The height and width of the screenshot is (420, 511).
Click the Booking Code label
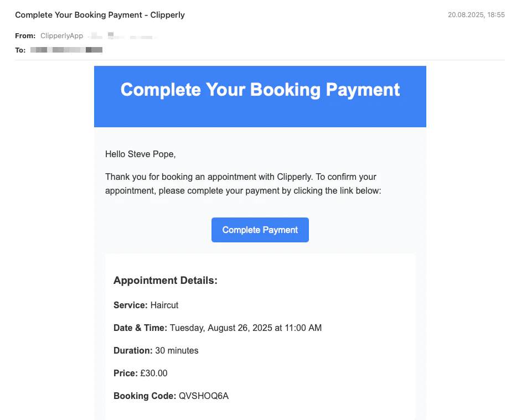(144, 396)
